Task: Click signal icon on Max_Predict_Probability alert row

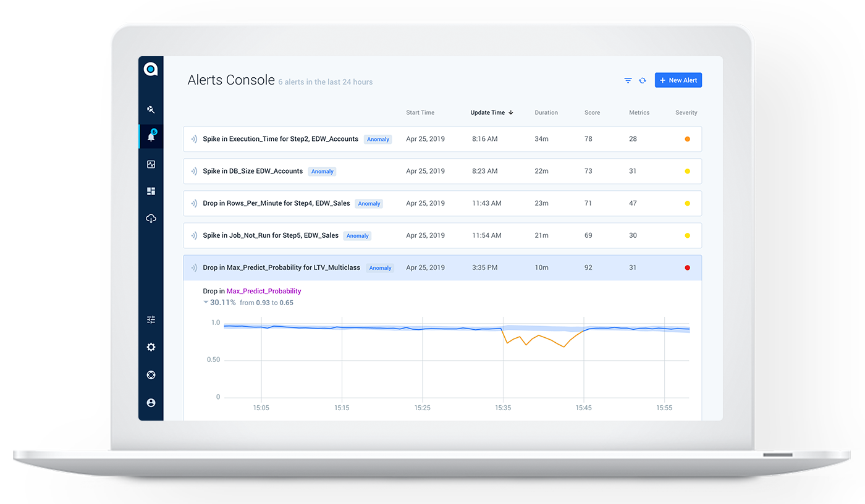Action: click(194, 268)
